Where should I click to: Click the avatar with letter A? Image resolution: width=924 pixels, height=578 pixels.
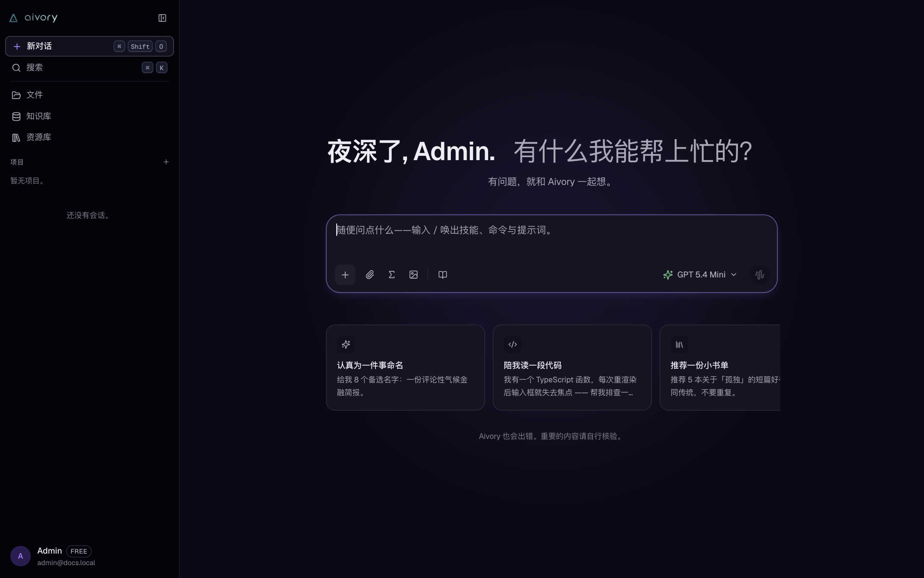[21, 556]
